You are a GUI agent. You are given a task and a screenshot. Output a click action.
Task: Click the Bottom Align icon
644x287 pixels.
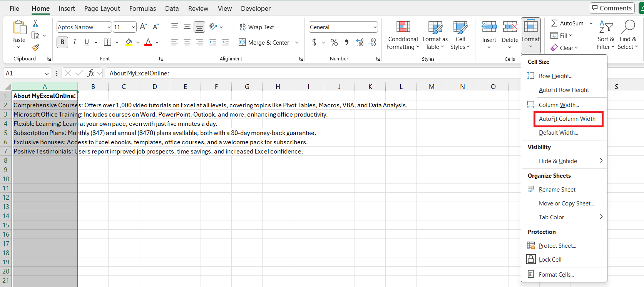(x=199, y=27)
